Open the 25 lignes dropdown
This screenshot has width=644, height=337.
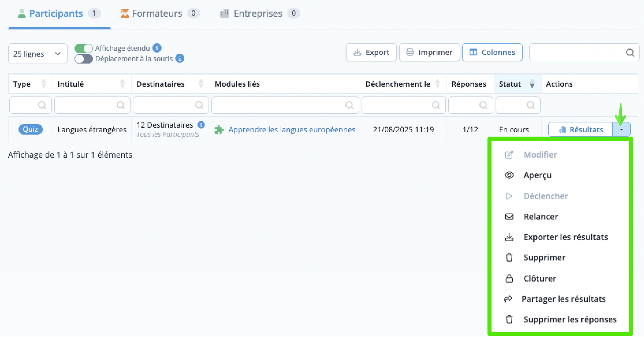tap(38, 54)
